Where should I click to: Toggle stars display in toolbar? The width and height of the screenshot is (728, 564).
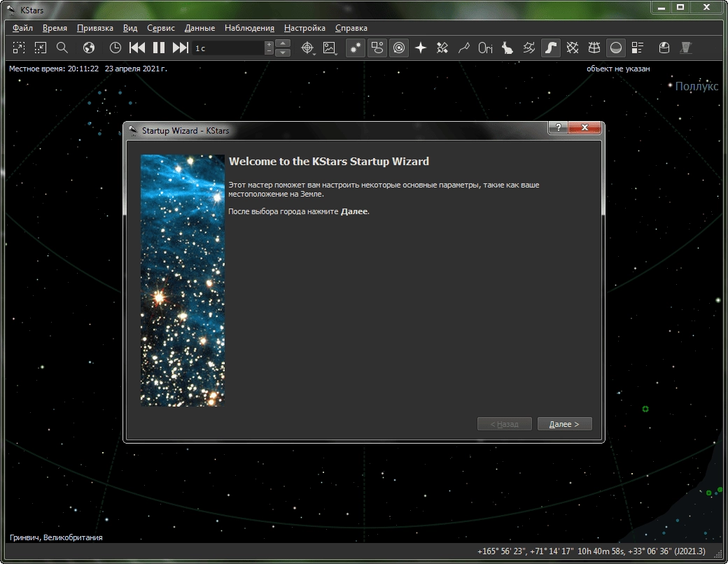(355, 48)
